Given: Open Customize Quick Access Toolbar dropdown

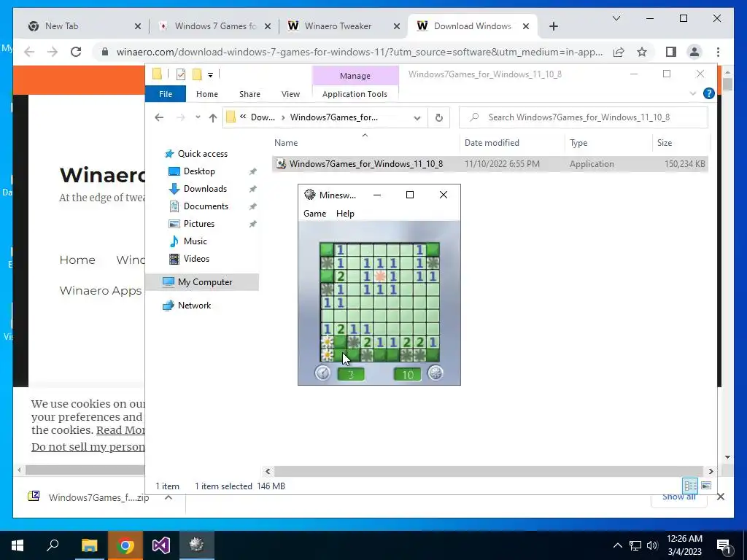Looking at the screenshot, I should pyautogui.click(x=210, y=75).
